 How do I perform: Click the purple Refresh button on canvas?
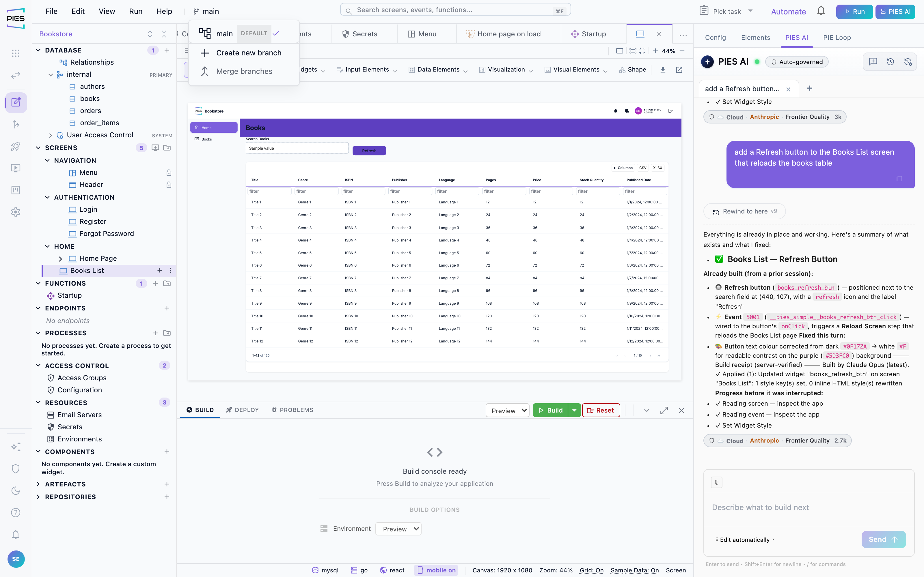click(x=369, y=151)
